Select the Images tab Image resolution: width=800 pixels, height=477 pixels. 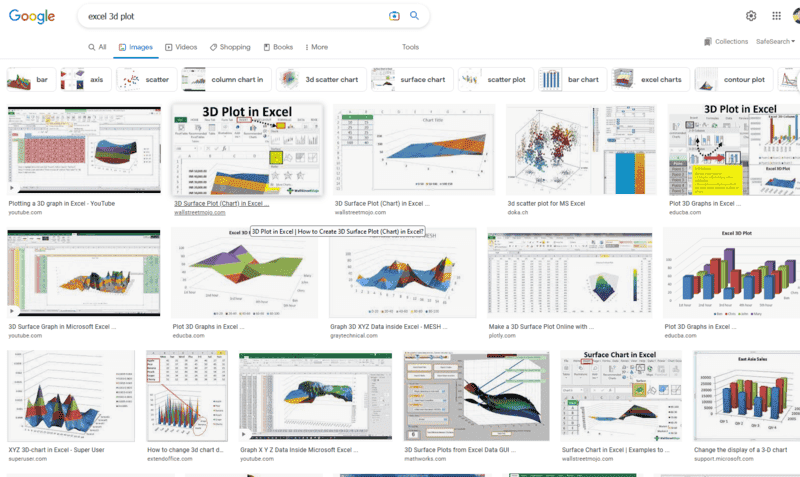point(136,47)
